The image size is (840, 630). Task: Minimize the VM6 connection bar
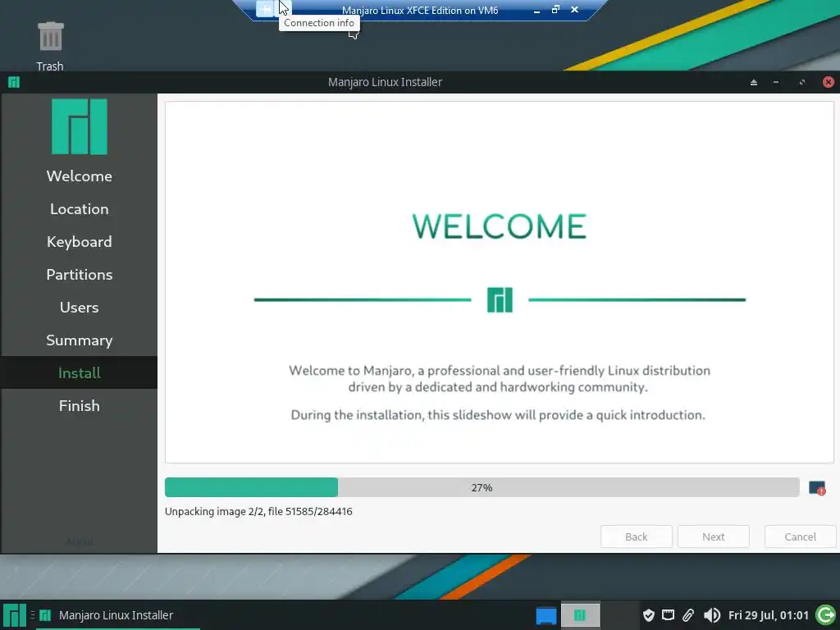(x=536, y=10)
